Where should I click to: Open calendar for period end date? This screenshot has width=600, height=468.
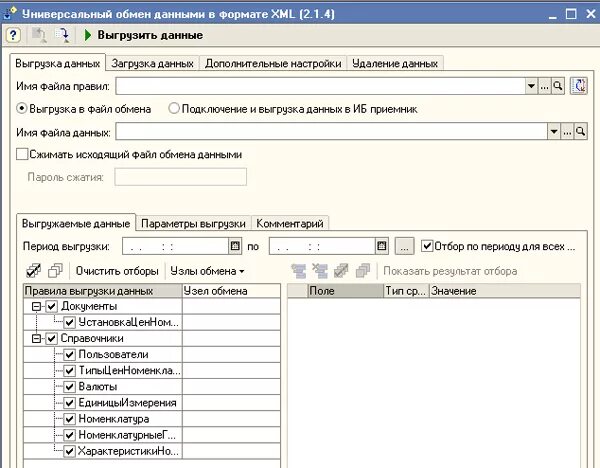pyautogui.click(x=382, y=246)
